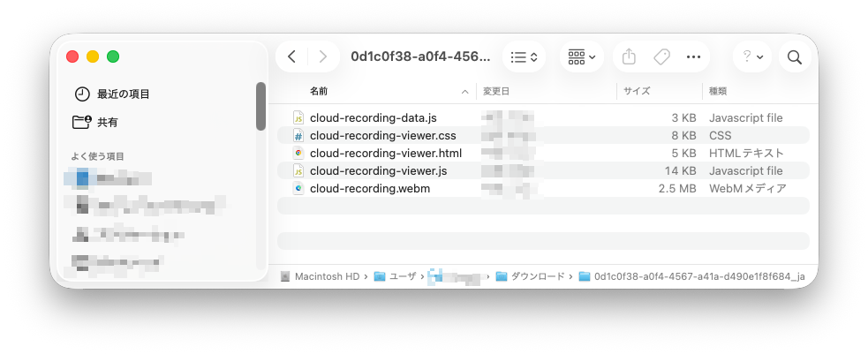Click the tag icon in toolbar

(x=661, y=57)
